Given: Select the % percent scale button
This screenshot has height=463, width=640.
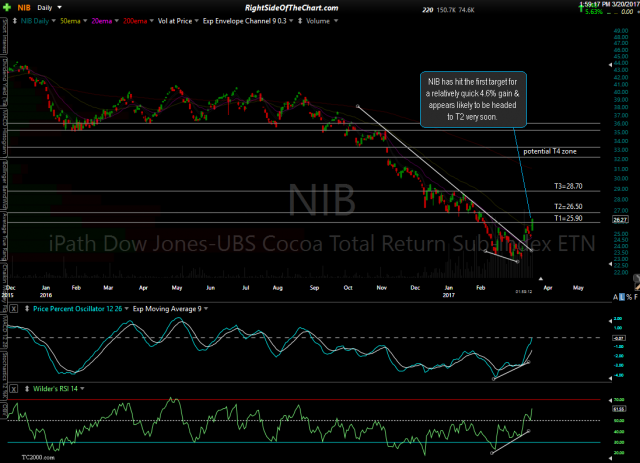Looking at the screenshot, I should pyautogui.click(x=629, y=297).
